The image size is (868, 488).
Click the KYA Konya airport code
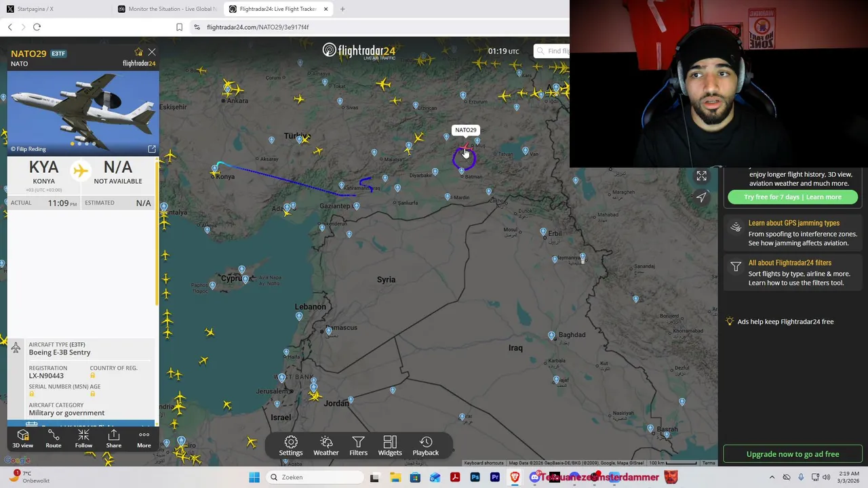click(x=43, y=167)
